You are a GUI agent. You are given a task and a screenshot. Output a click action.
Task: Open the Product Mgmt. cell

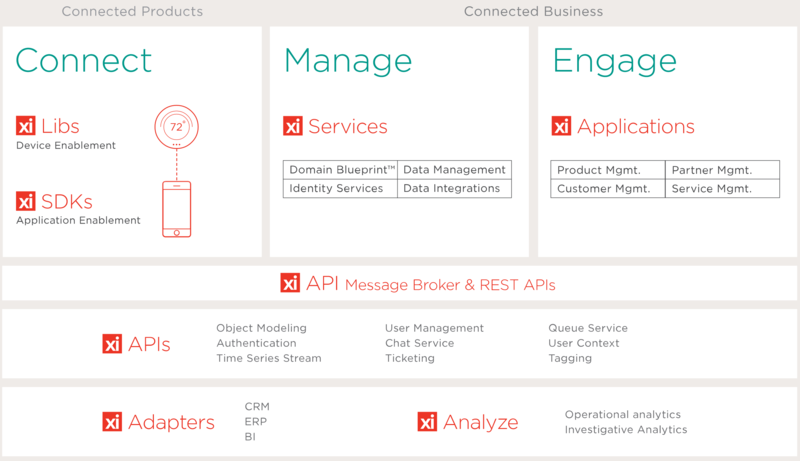(608, 170)
